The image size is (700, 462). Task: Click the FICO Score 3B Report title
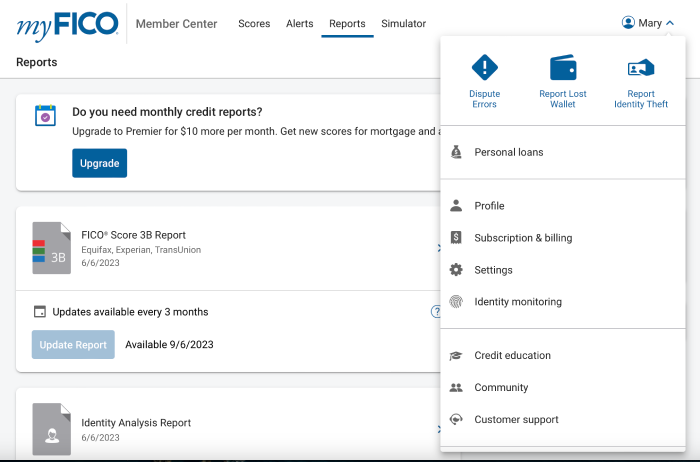133,235
